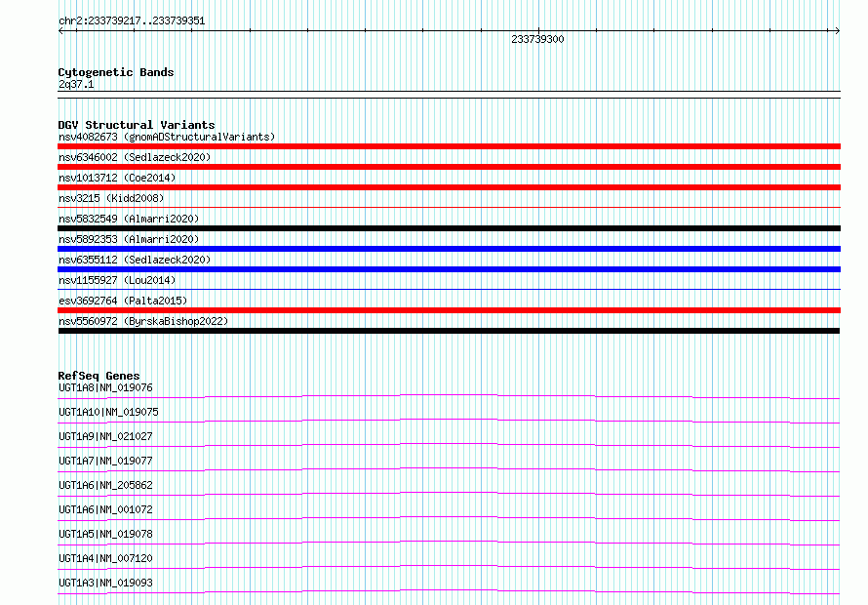868x605 pixels.
Task: Select the DGV Structural Variants heading
Action: pyautogui.click(x=137, y=125)
